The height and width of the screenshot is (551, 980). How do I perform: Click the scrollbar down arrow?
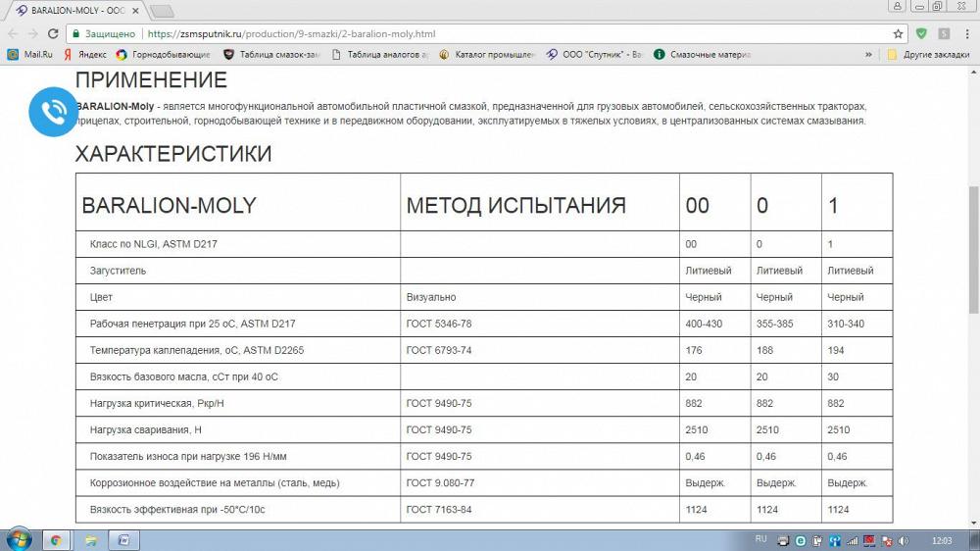974,523
